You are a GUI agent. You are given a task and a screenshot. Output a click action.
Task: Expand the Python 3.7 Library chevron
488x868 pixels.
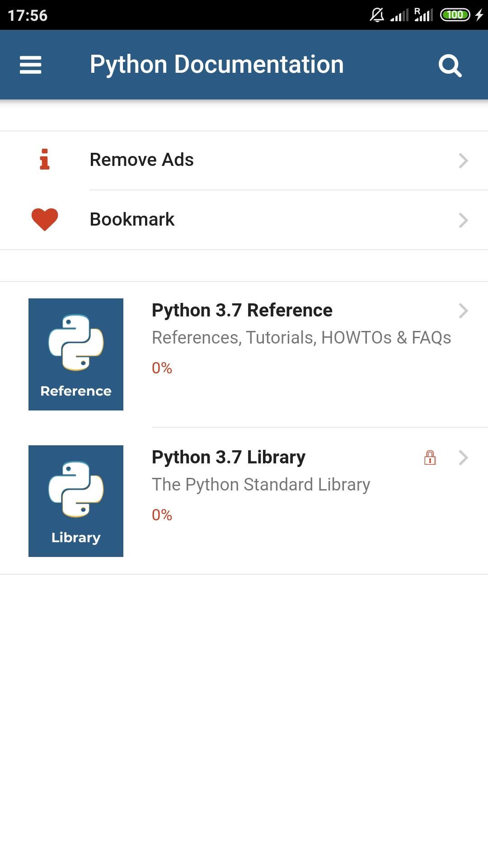click(463, 458)
